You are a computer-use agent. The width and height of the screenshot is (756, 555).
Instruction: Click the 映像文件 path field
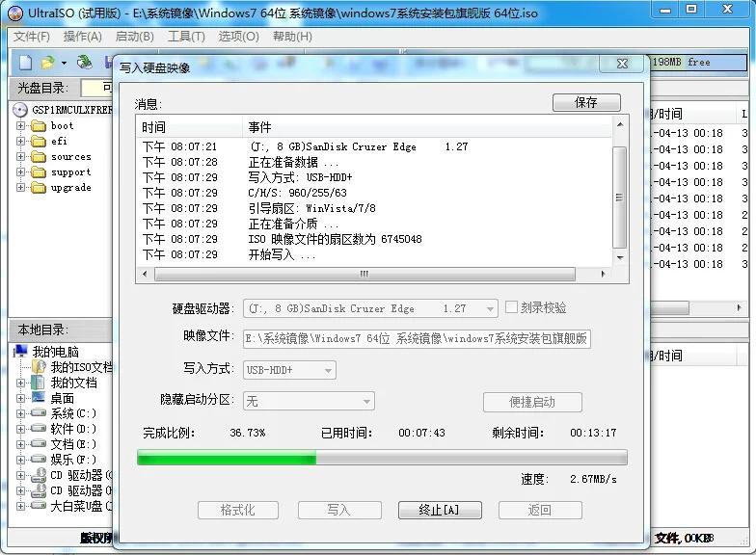coord(417,339)
